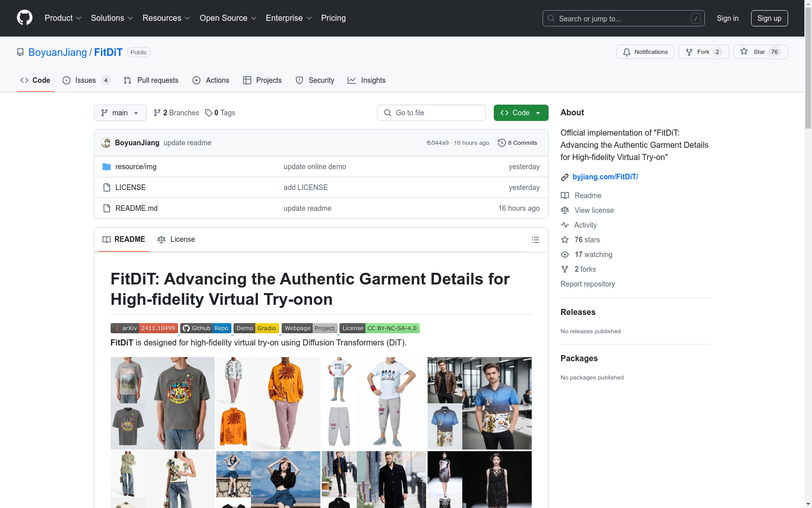Click the Search or jump to box
812x508 pixels.
click(624, 18)
